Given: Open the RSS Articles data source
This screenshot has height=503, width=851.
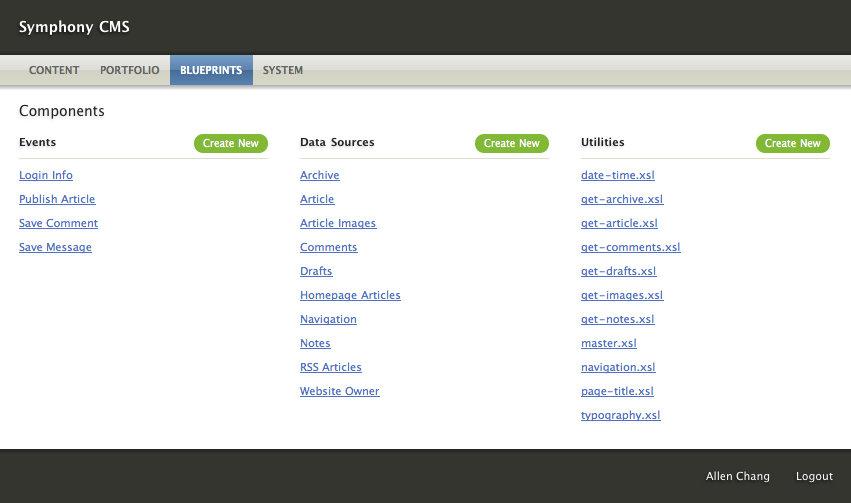Looking at the screenshot, I should [x=331, y=368].
